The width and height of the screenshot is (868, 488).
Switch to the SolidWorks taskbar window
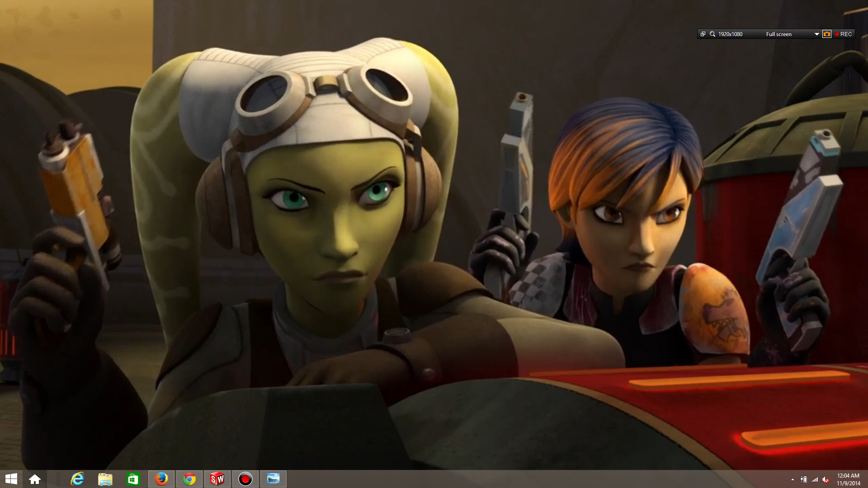tap(217, 479)
